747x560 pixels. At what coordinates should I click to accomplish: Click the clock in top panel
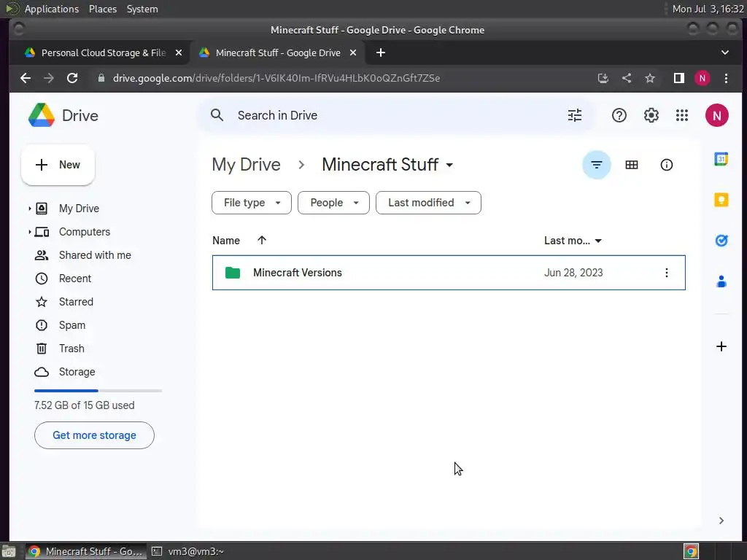(x=708, y=9)
